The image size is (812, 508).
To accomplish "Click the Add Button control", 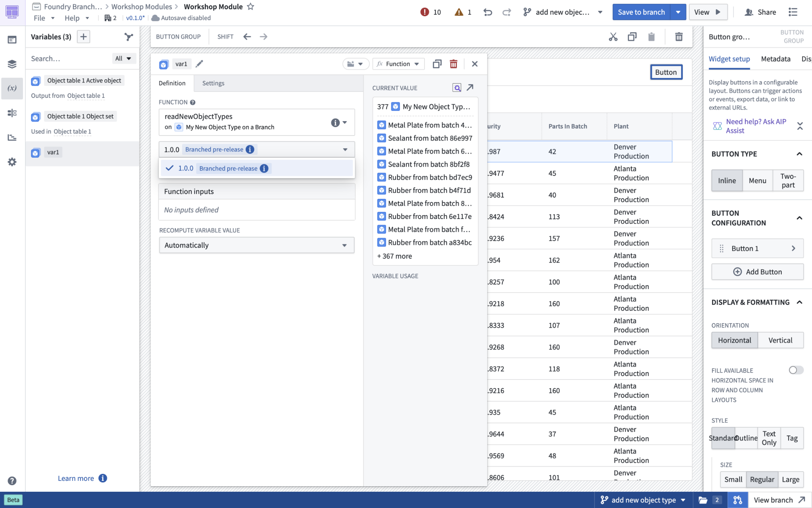I will [x=757, y=272].
